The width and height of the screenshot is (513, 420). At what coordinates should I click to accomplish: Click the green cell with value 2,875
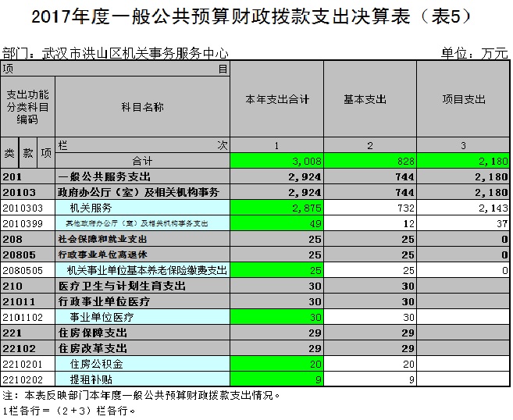277,208
